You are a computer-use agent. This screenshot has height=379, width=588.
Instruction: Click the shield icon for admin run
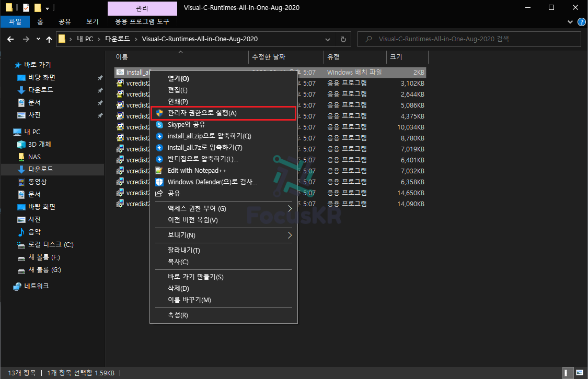pyautogui.click(x=159, y=113)
